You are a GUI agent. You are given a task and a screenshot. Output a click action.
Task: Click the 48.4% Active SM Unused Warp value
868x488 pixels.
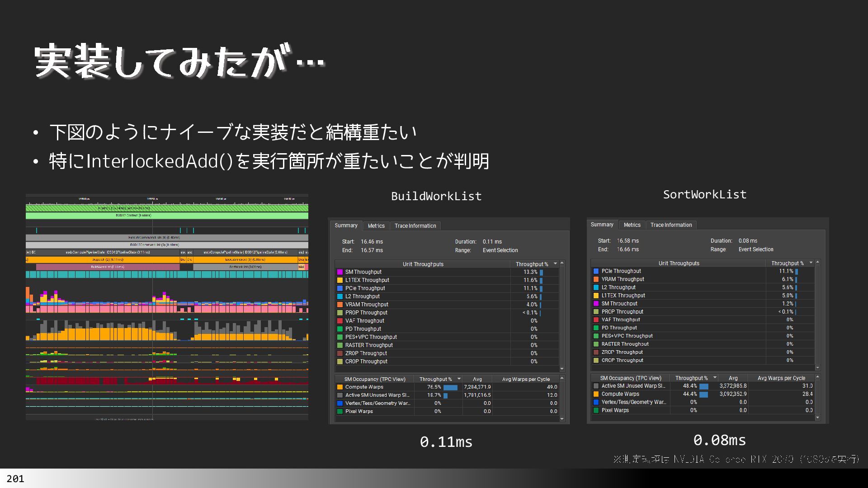pyautogui.click(x=690, y=386)
